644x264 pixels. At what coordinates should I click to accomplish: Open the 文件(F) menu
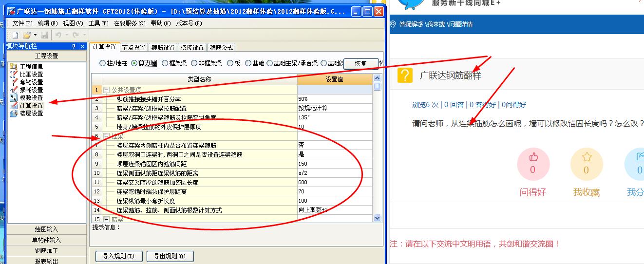(x=22, y=23)
